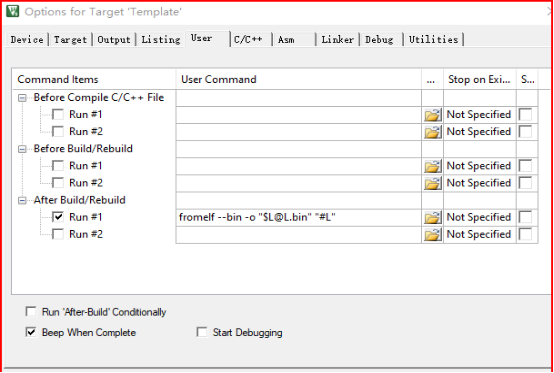The width and height of the screenshot is (554, 373).
Task: Open the Linker tab
Action: (x=337, y=40)
